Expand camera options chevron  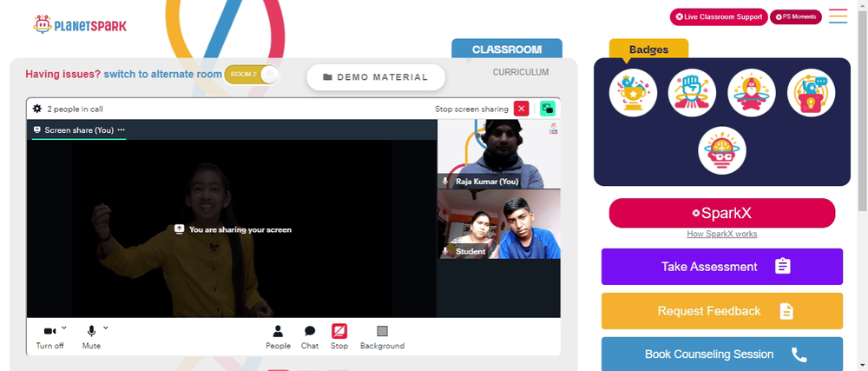click(63, 328)
